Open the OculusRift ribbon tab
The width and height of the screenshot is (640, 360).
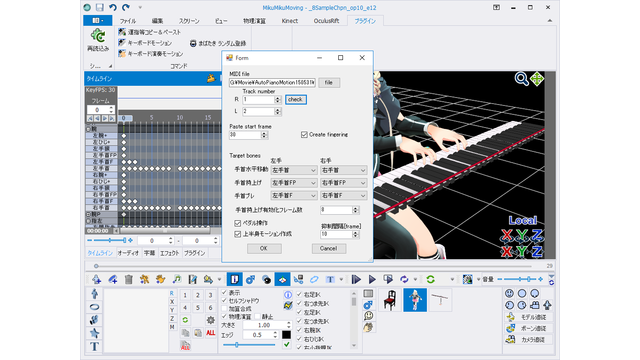pyautogui.click(x=326, y=21)
